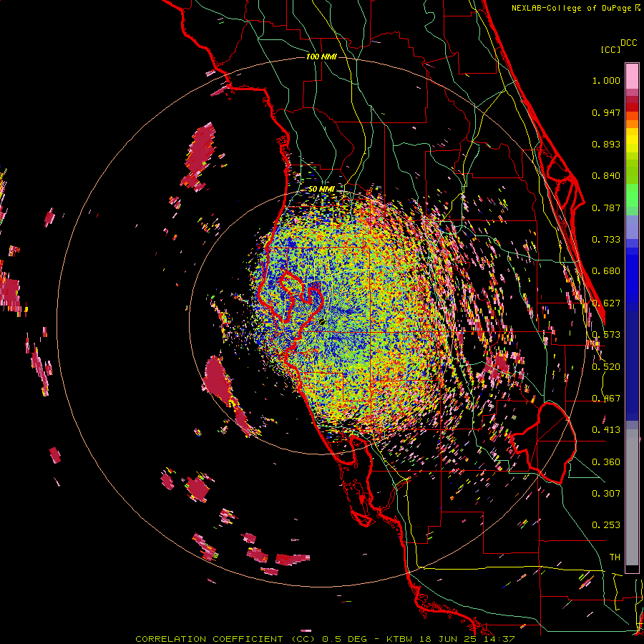Click the 1.000 value on the color scale
Viewport: 644px width, 644px height.
(x=606, y=80)
